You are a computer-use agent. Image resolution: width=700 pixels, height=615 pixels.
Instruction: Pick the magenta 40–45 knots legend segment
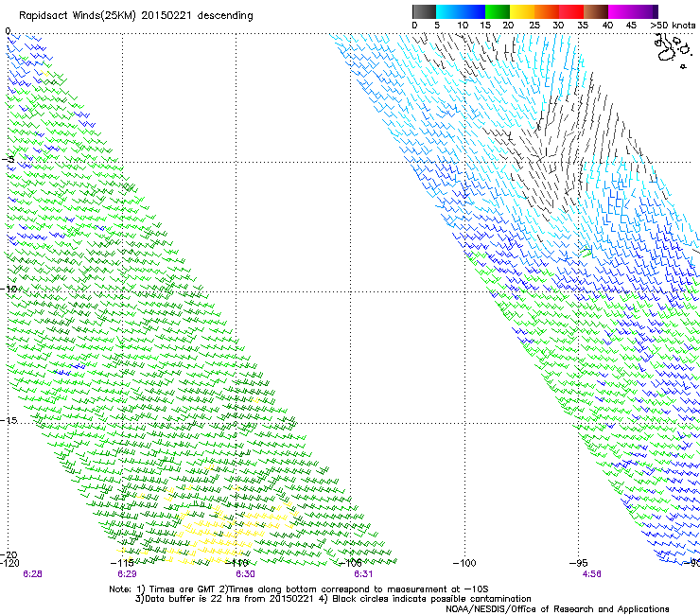click(621, 11)
